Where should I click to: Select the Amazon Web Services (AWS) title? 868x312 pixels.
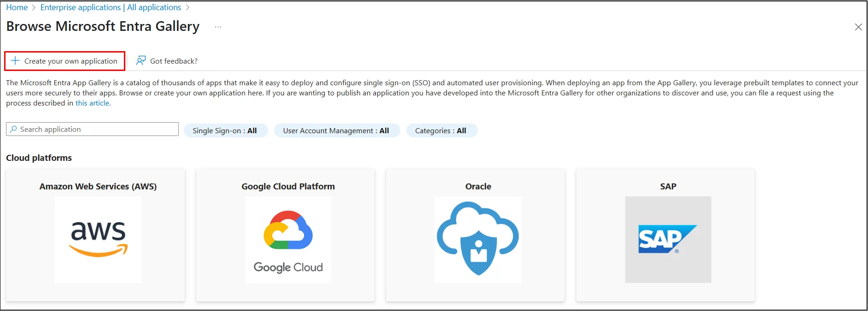click(98, 187)
